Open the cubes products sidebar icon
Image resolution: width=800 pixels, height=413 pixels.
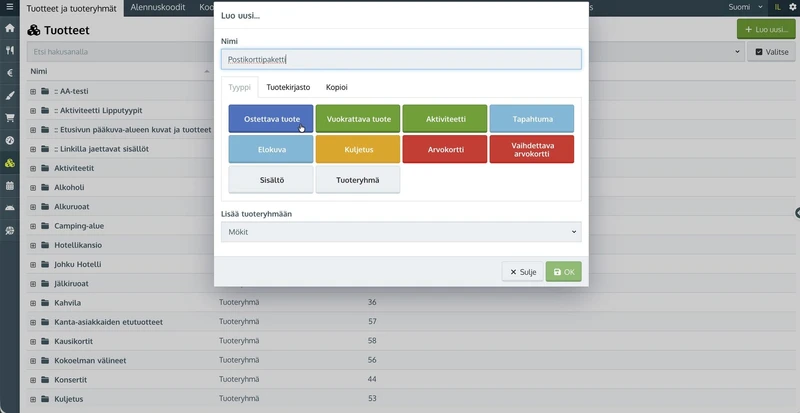10,163
